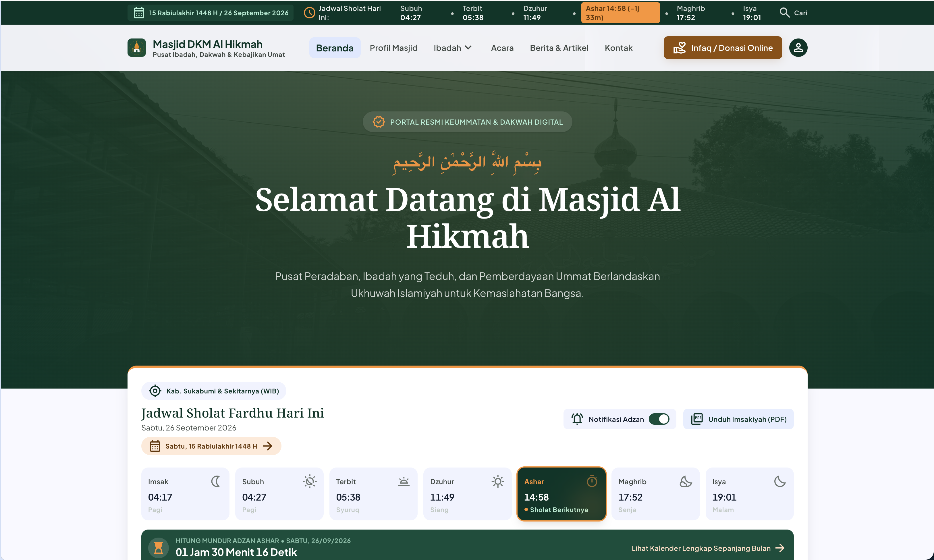The image size is (934, 560).
Task: Open the Sabtu, 15 Rabiulakhir 1448 H link
Action: (x=211, y=446)
